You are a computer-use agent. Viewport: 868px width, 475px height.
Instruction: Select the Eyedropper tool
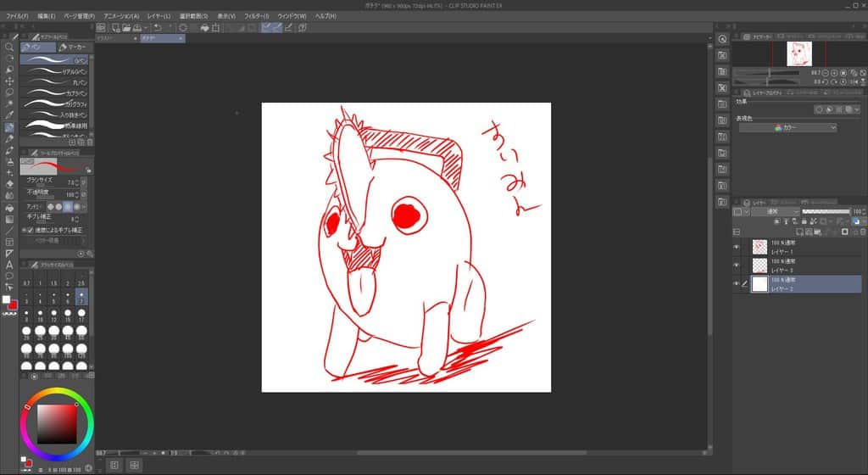8,115
